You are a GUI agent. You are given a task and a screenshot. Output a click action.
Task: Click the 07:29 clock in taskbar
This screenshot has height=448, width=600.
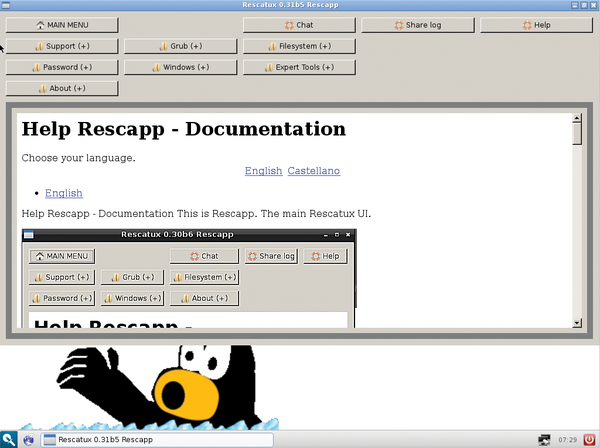tap(567, 440)
